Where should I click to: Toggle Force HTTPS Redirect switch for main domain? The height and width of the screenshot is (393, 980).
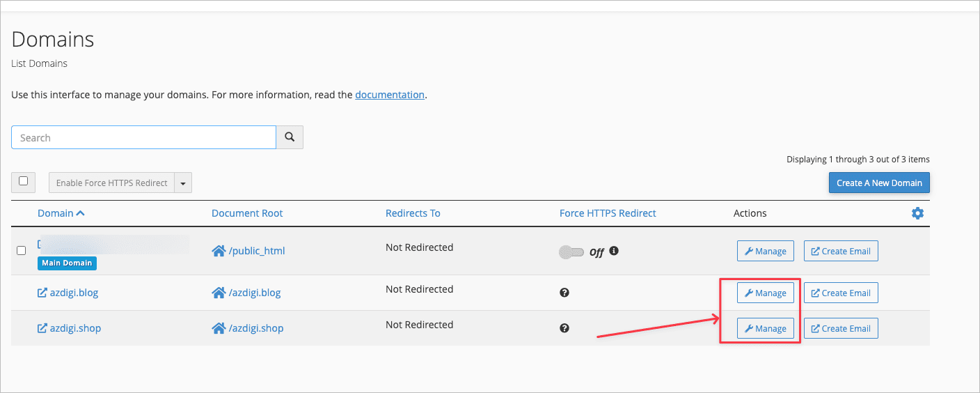click(x=571, y=252)
